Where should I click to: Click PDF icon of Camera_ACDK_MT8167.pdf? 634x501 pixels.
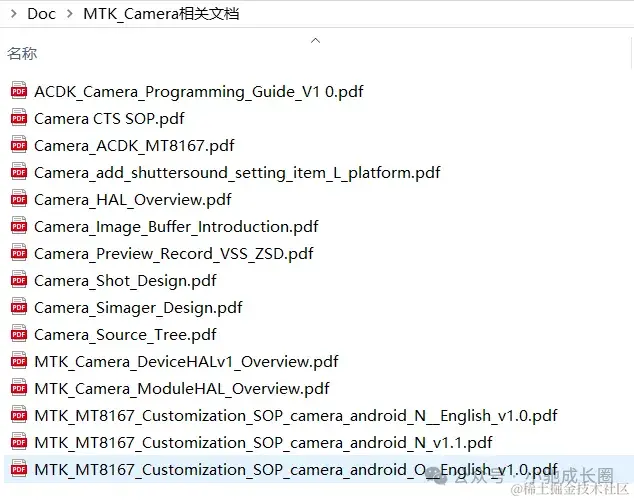coord(19,145)
